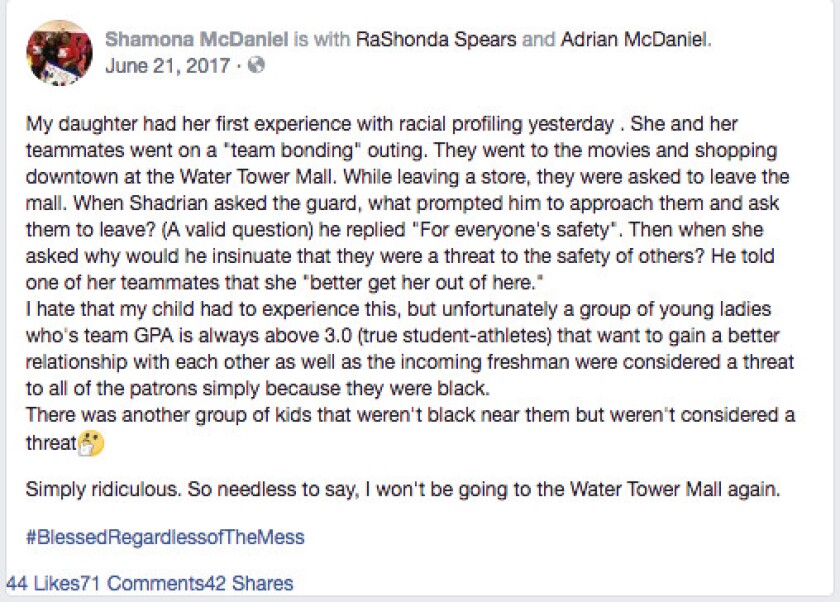Click 'is with' text in the post header
This screenshot has height=602, width=840.
coord(321,39)
